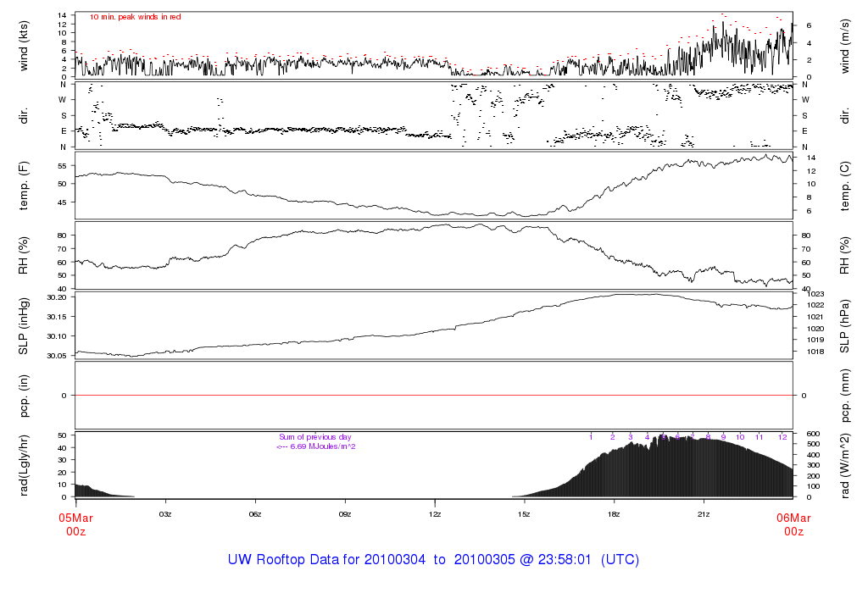Screen dimensions: 868x593
Task: Click the 15z time axis label
Action: click(x=525, y=513)
